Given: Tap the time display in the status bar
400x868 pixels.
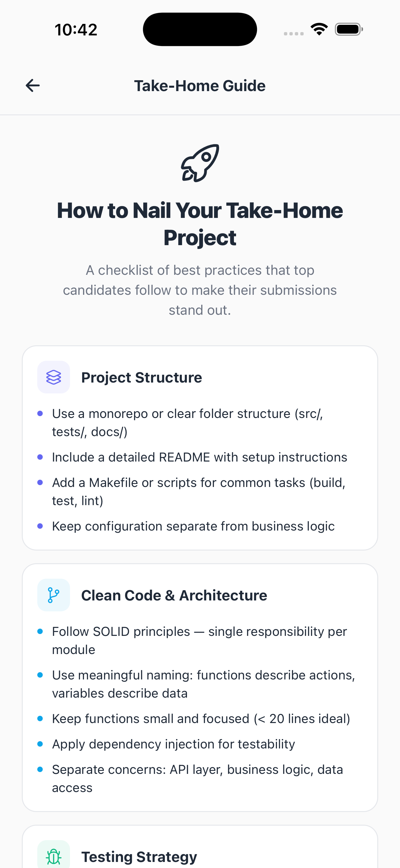Looking at the screenshot, I should coord(76,29).
